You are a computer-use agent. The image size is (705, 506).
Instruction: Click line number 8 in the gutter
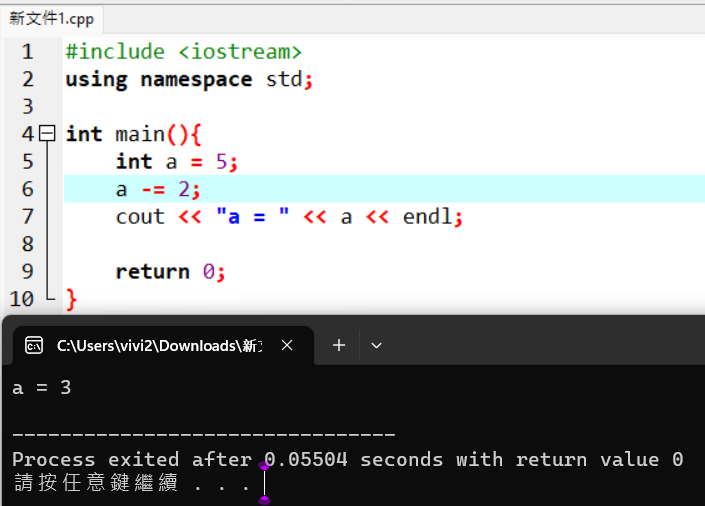(27, 244)
